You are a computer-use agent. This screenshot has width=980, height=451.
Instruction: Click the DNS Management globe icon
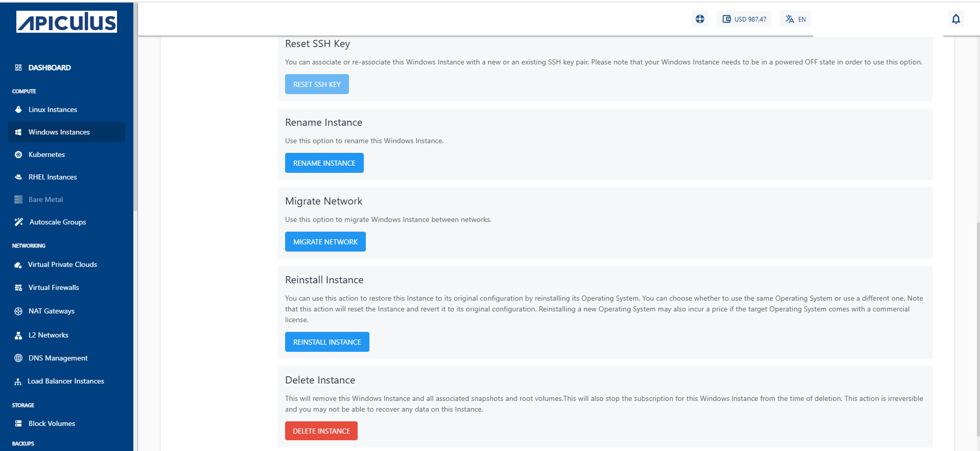18,358
